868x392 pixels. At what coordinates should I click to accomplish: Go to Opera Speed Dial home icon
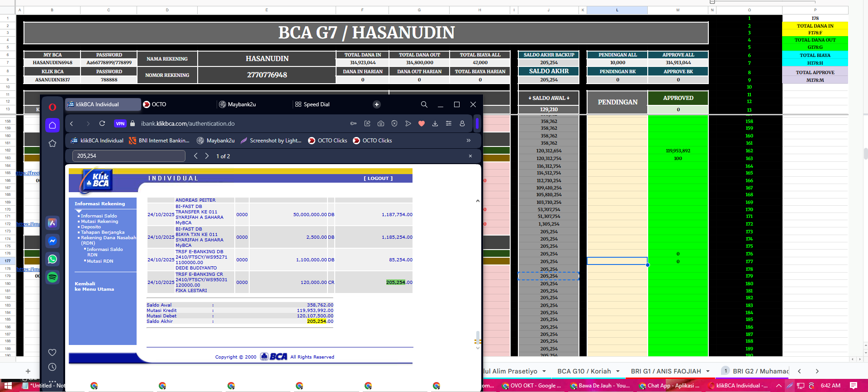[x=52, y=125]
